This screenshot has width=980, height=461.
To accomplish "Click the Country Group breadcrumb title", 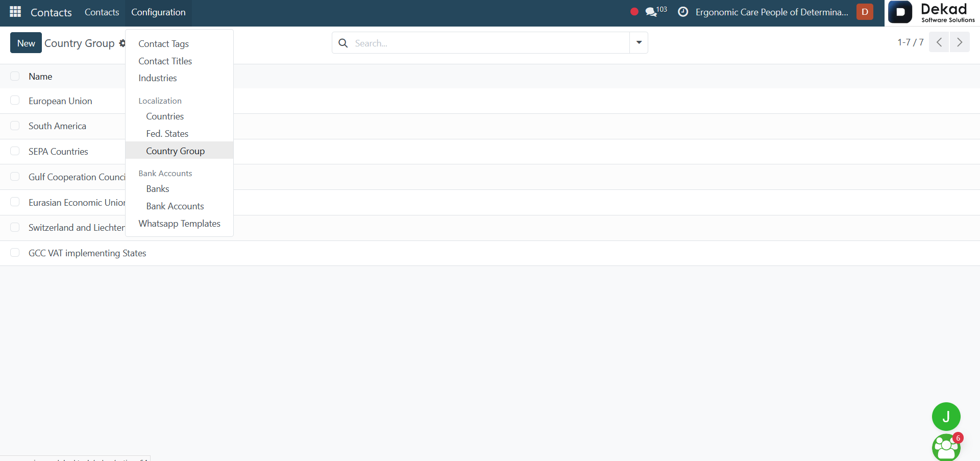I will click(x=80, y=43).
